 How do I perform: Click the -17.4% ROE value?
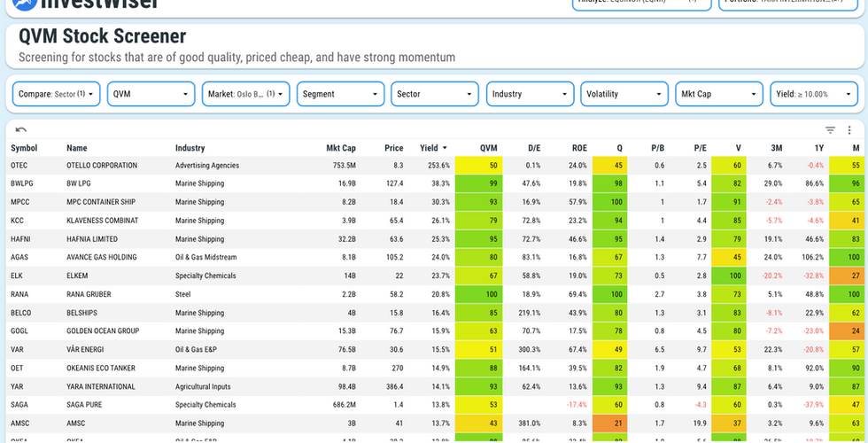577,404
